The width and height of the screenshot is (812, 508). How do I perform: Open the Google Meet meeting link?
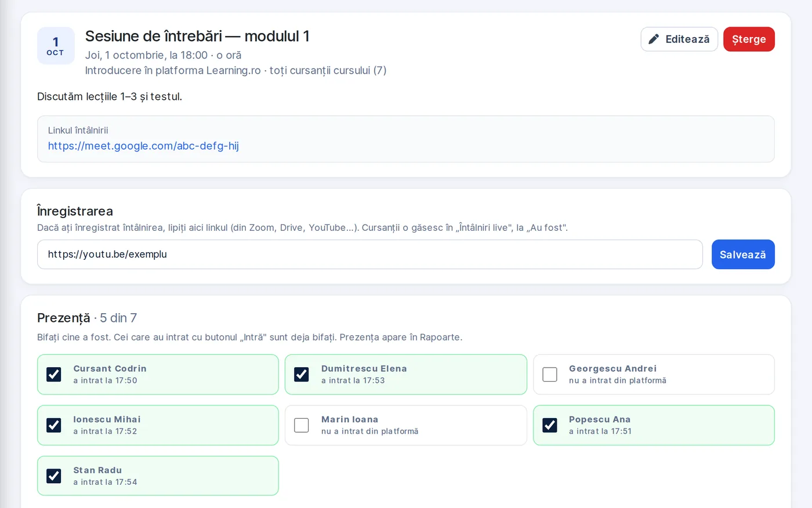coord(143,146)
